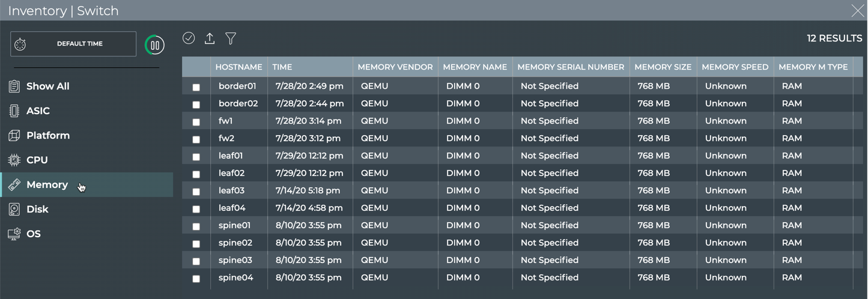
Task: Sort by the Hostname column header
Action: pyautogui.click(x=238, y=67)
